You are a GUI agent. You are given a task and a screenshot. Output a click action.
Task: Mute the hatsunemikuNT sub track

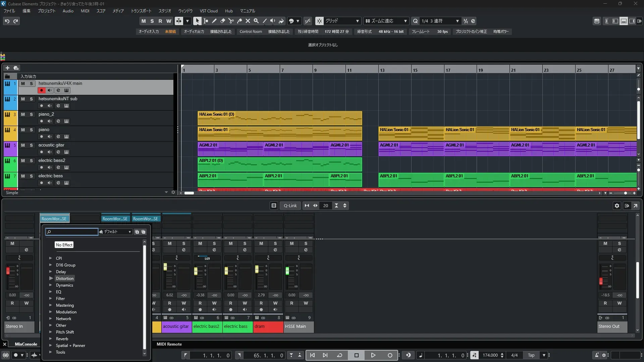point(23,99)
